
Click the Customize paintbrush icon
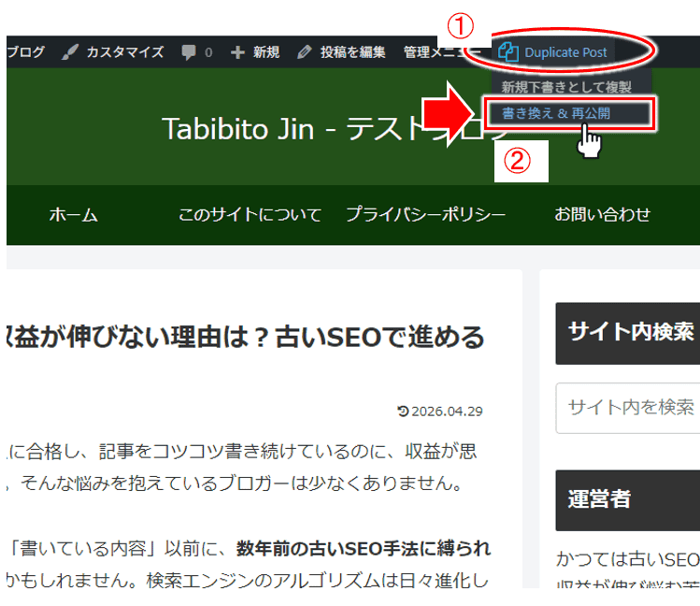70,52
